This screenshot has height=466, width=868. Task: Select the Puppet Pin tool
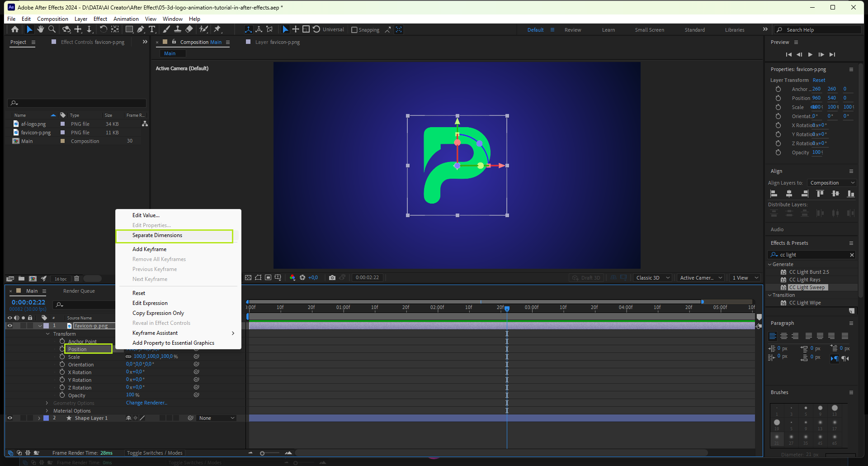click(217, 29)
